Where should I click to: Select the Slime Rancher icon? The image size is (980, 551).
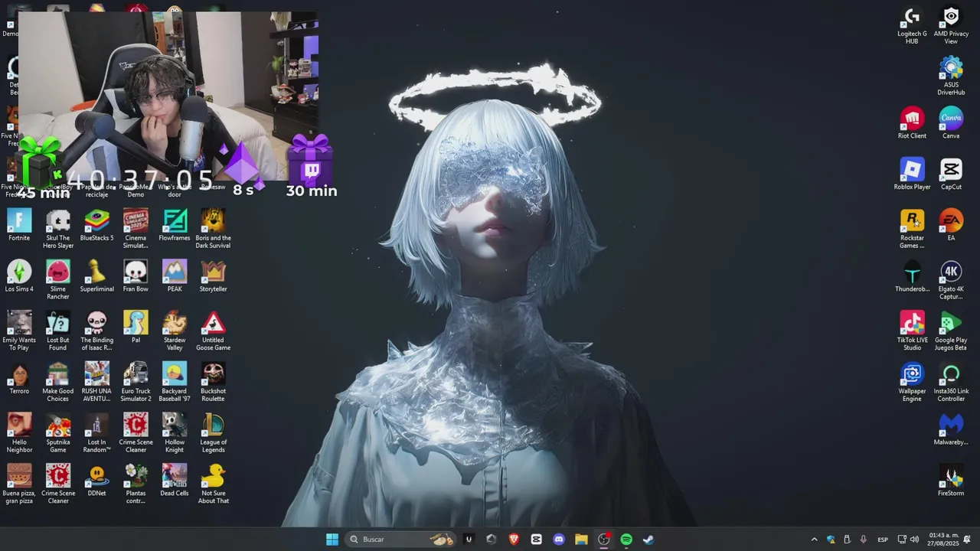tap(58, 280)
